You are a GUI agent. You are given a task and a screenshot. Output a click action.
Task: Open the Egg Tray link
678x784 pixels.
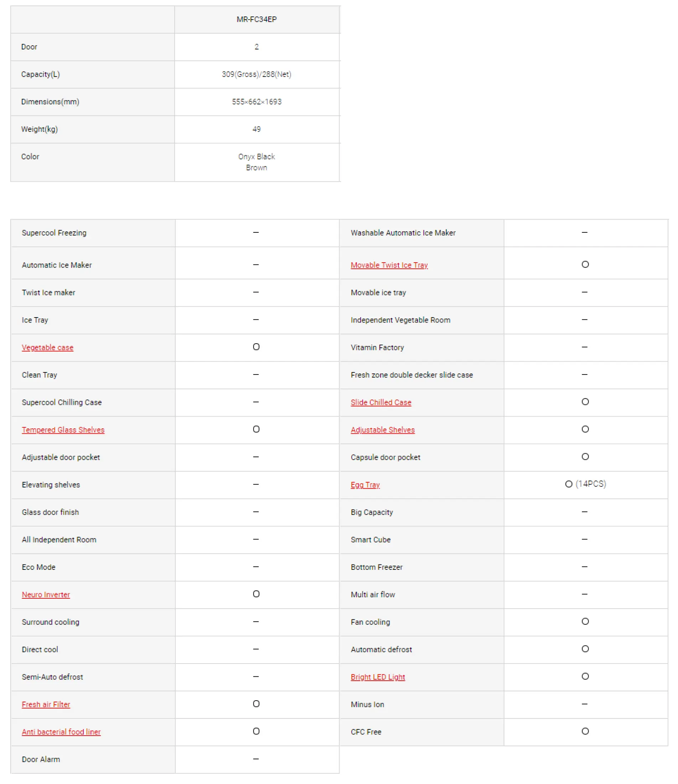pyautogui.click(x=365, y=485)
